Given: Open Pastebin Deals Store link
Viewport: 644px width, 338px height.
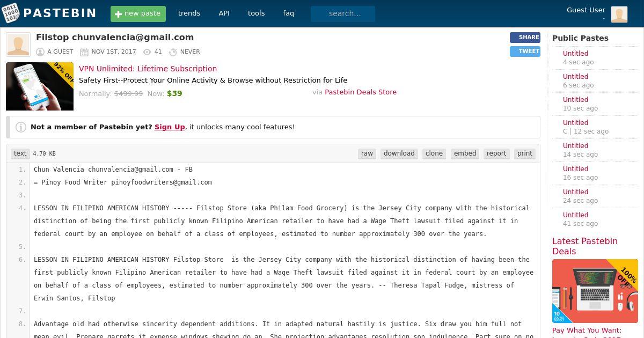Looking at the screenshot, I should [361, 92].
